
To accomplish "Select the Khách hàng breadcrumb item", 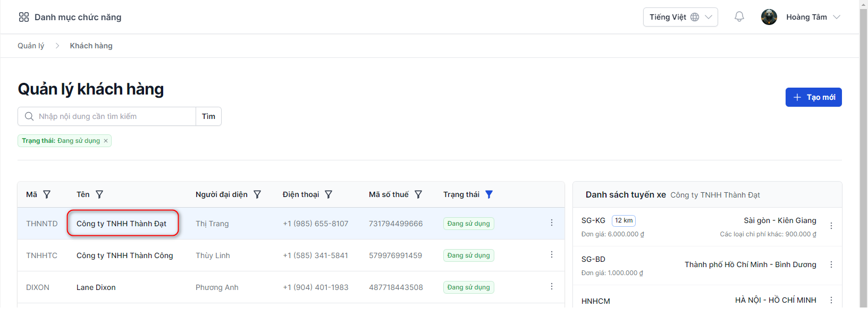I will 91,46.
